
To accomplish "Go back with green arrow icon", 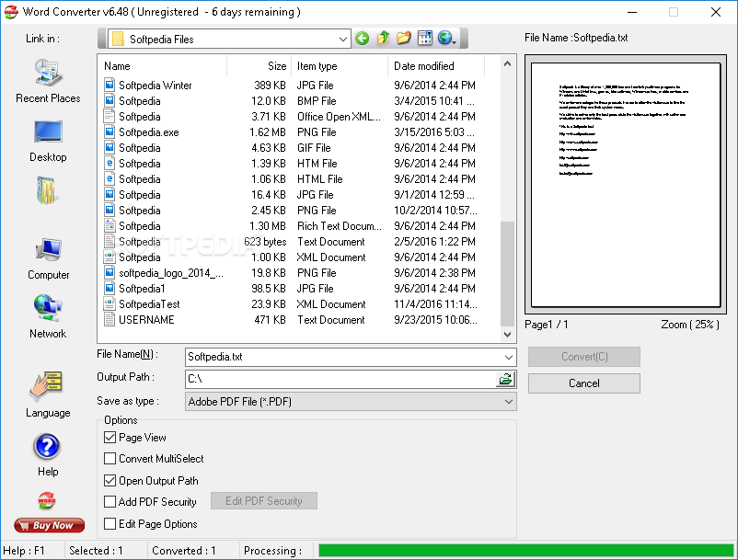I will point(362,38).
